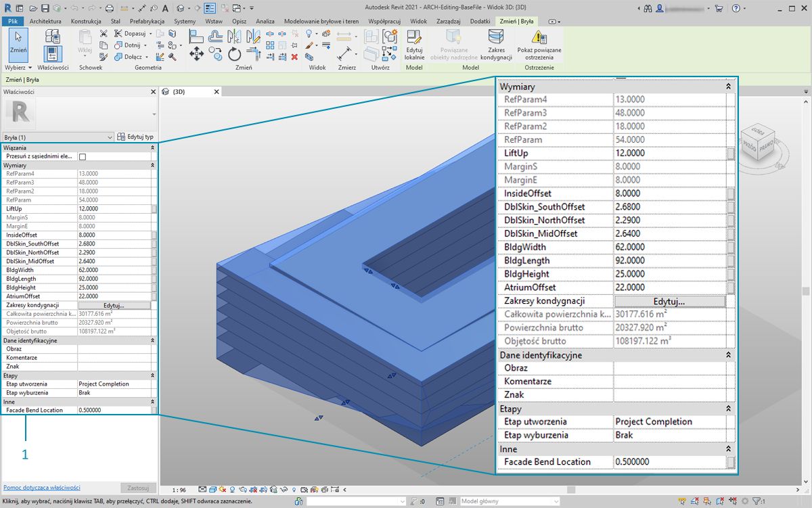
Task: Choose the Mirror – Pick Axis tool
Action: (235, 34)
